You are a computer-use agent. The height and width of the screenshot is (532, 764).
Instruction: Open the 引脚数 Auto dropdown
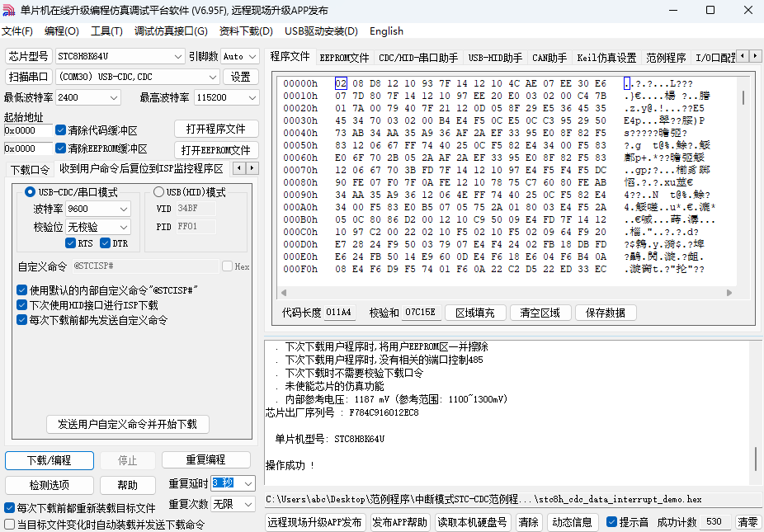click(240, 57)
